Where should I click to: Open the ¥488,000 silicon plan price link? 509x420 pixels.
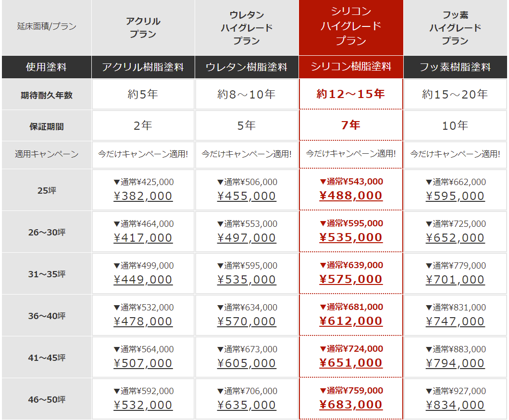coord(351,196)
